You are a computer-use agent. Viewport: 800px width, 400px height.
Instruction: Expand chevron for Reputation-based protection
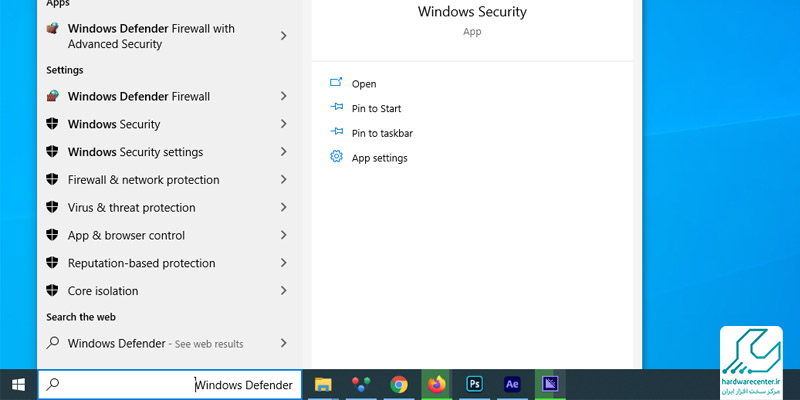tap(284, 263)
